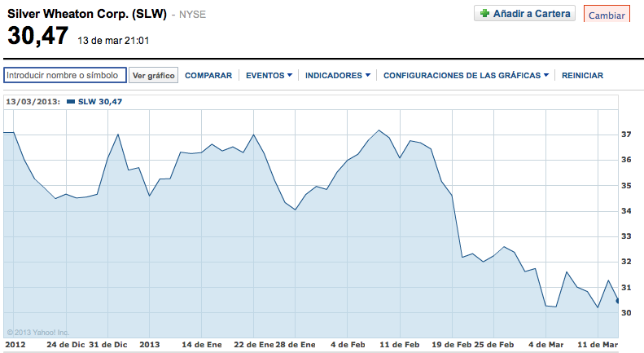Screen dimensions: 644x353
Task: Click the 24 de Dic axis label
Action: (66, 345)
